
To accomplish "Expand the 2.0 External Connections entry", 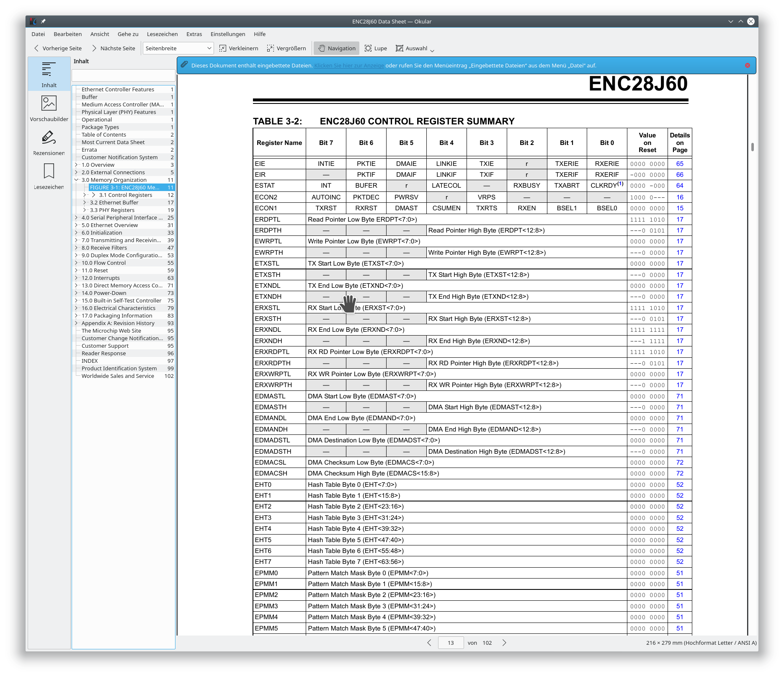I will click(x=76, y=172).
